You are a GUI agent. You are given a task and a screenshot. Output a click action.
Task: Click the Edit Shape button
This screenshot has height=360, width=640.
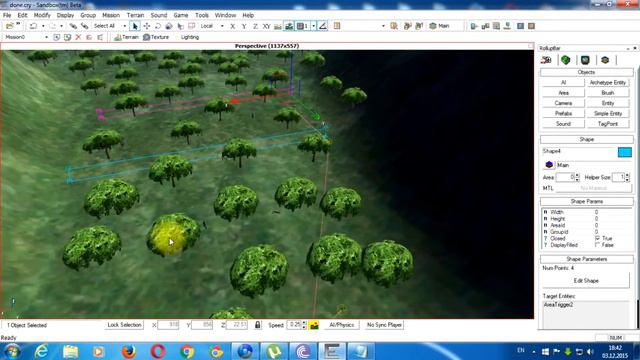pyautogui.click(x=586, y=281)
